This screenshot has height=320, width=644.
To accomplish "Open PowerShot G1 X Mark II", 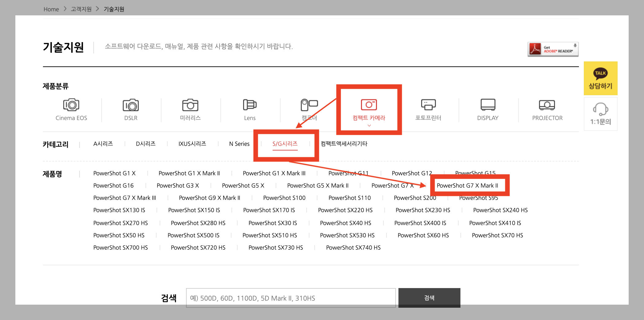I will (x=189, y=173).
